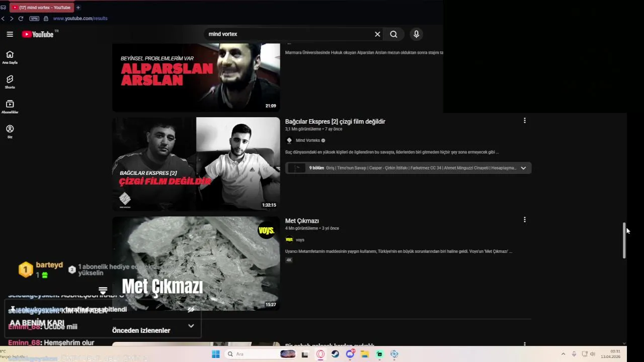Screen dimensions: 644x362
Task: Click the 3,1 Mn görüntüleme text
Action: pyautogui.click(x=303, y=129)
